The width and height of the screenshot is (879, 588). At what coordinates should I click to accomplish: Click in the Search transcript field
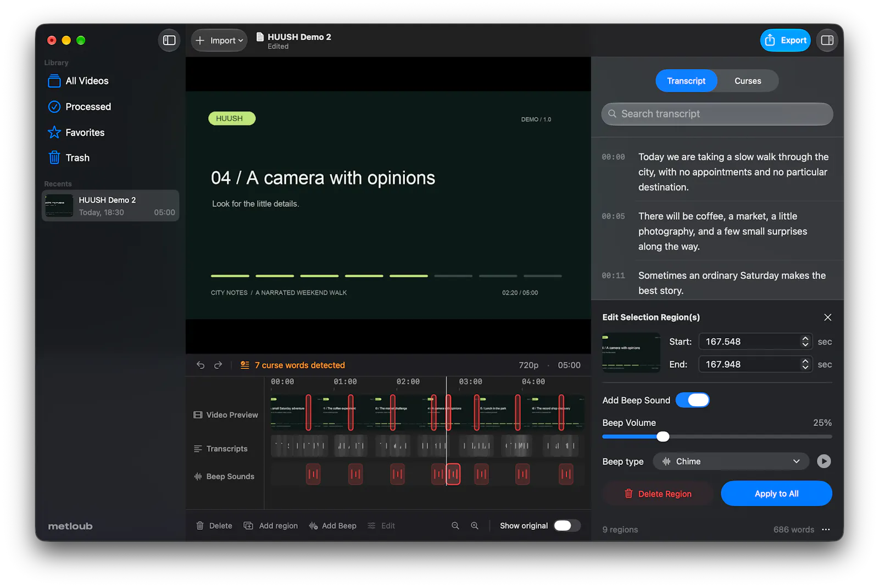pos(717,114)
